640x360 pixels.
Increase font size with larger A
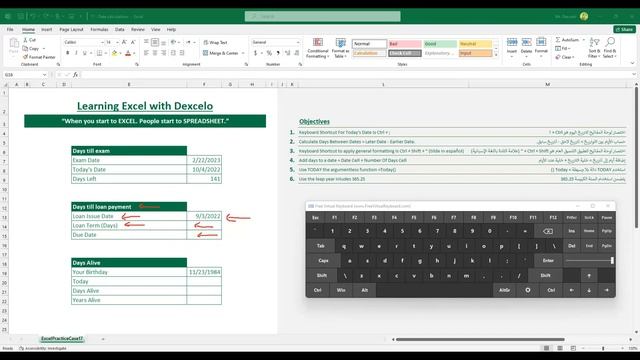124,42
